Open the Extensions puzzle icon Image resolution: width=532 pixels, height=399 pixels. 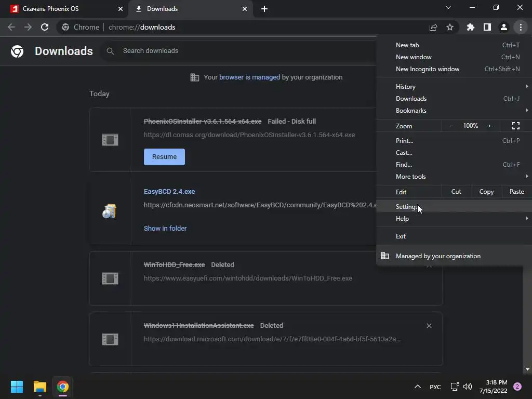(x=471, y=27)
